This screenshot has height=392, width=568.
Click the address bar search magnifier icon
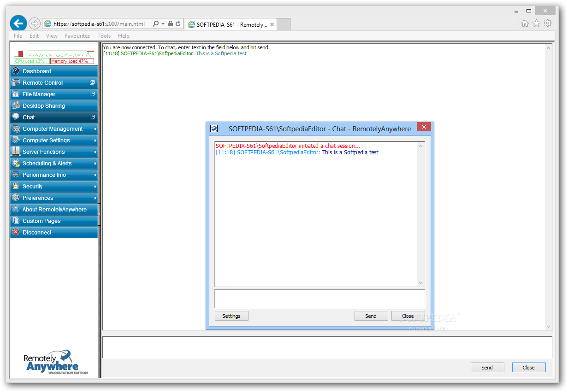[156, 23]
